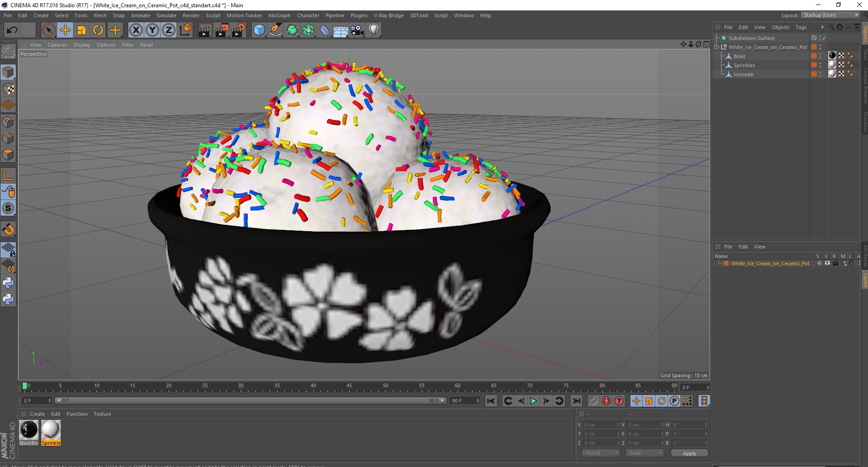This screenshot has height=467, width=868.
Task: Open the Layout Startup dropdown
Action: (x=831, y=15)
